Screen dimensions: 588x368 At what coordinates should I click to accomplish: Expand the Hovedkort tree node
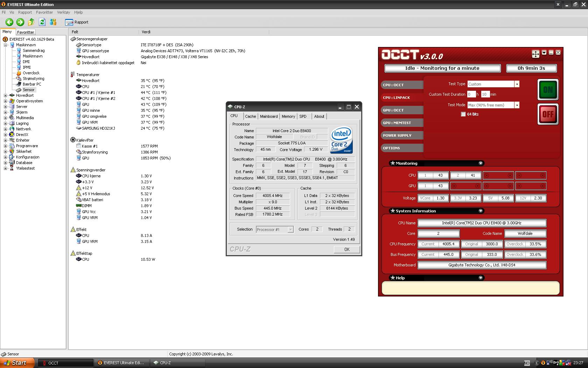coord(5,95)
